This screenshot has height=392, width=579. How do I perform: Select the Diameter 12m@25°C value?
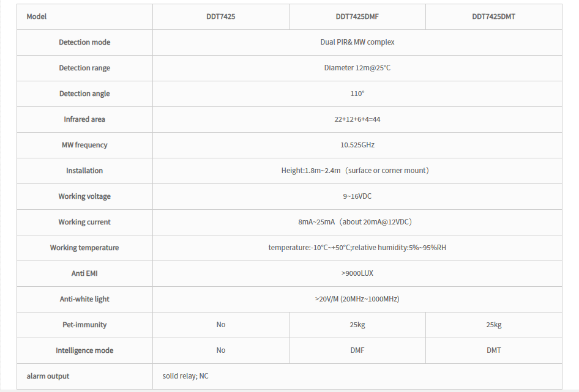point(357,68)
